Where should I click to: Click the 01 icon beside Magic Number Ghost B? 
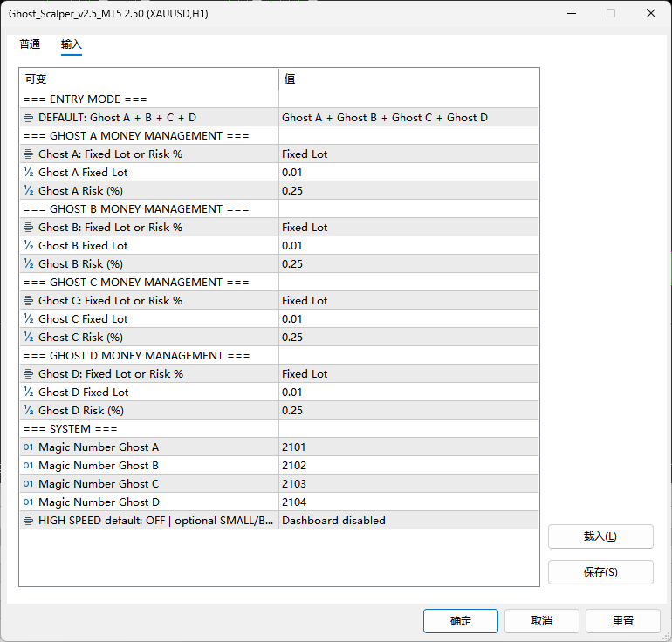28,465
